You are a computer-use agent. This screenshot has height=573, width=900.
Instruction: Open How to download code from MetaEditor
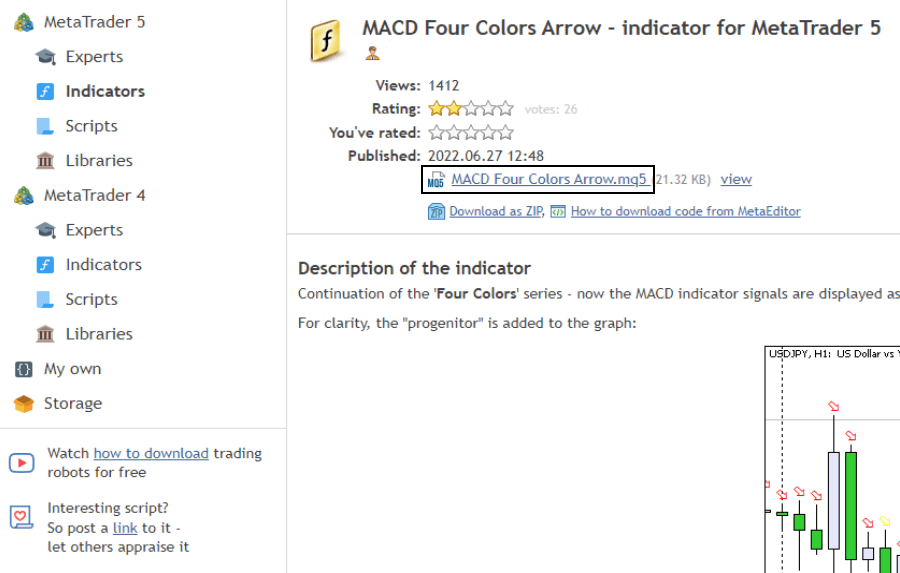[685, 211]
